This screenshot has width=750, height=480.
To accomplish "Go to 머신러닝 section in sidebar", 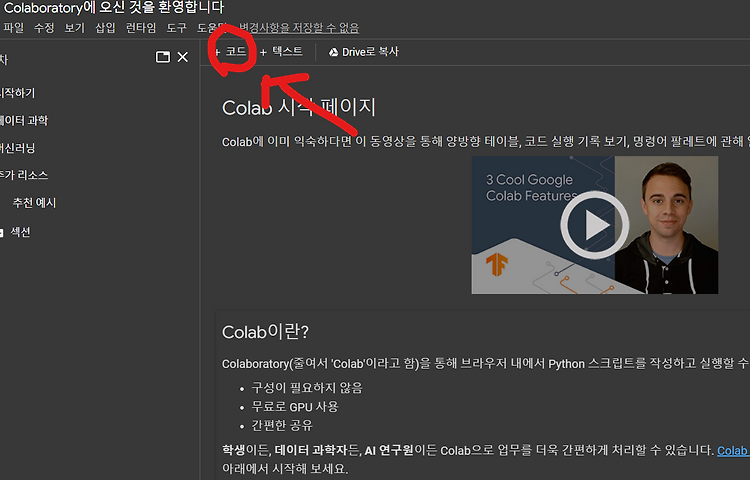I will (x=18, y=148).
